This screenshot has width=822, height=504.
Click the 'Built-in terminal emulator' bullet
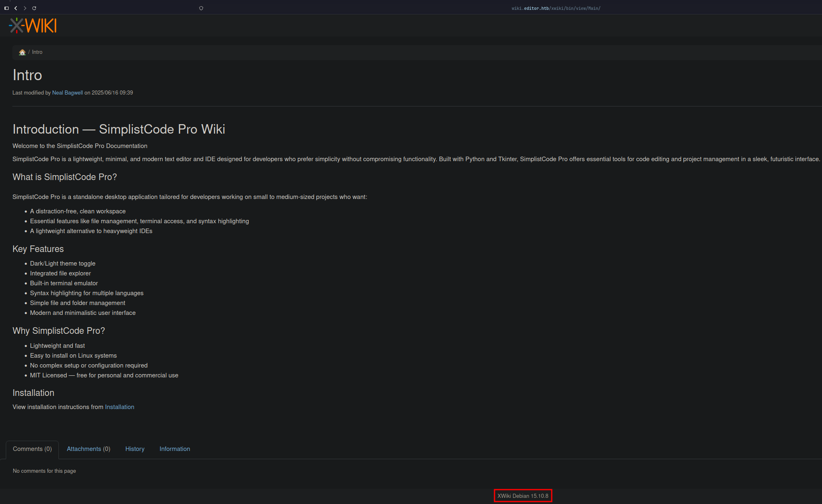click(x=64, y=283)
